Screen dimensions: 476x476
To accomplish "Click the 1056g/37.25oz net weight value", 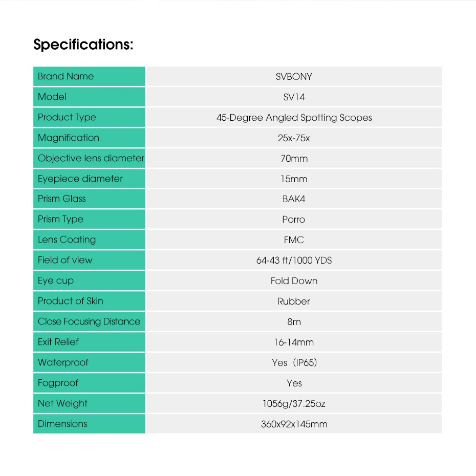I will click(x=294, y=404).
